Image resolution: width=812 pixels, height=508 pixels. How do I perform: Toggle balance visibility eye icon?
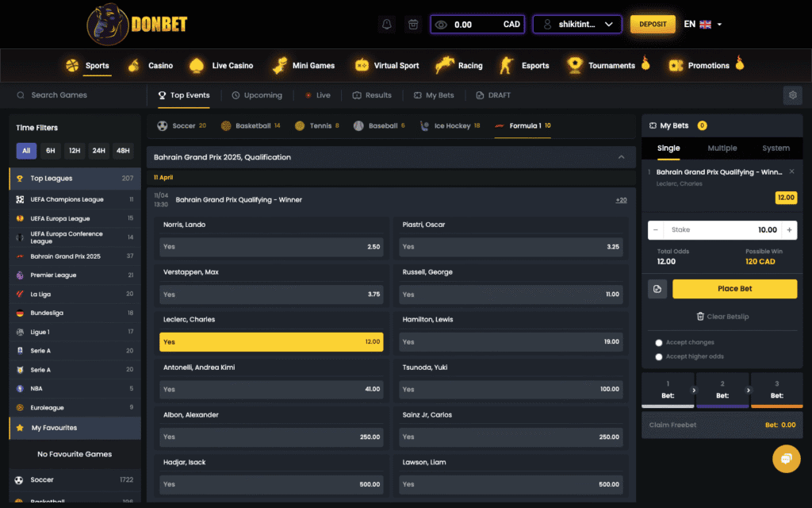point(441,25)
